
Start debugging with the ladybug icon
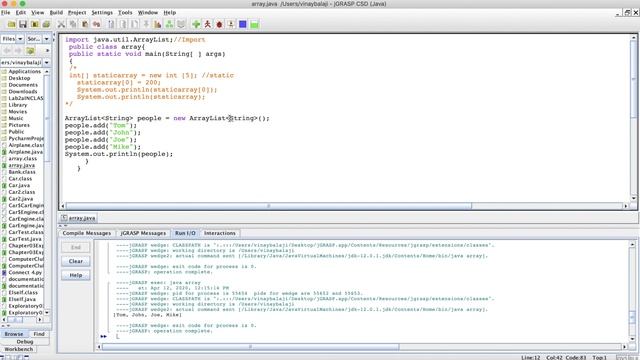(x=219, y=24)
